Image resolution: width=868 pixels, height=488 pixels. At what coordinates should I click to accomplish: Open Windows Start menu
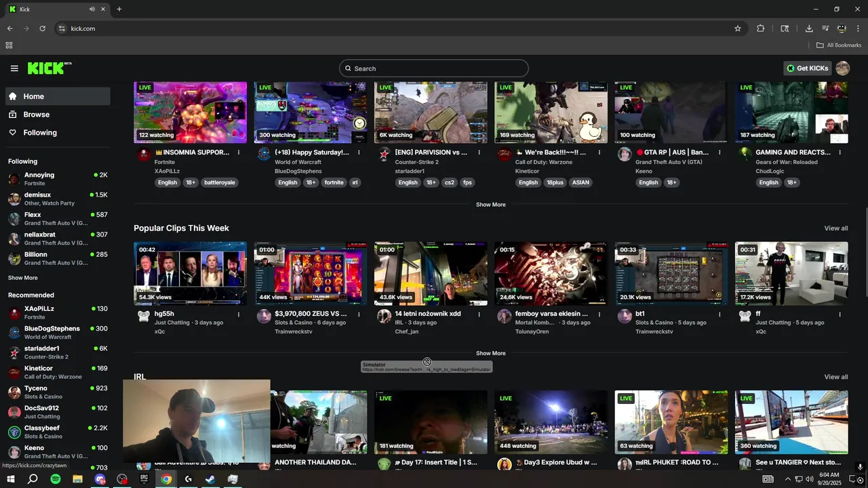[11, 479]
